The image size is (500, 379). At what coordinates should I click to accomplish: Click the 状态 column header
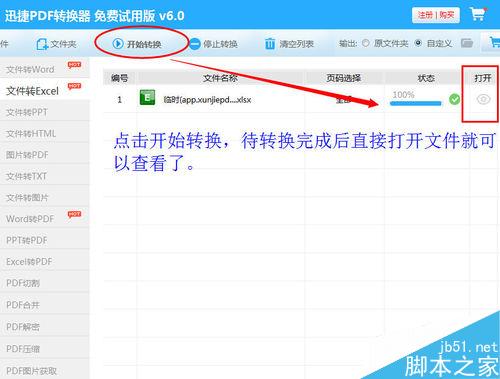click(x=426, y=78)
